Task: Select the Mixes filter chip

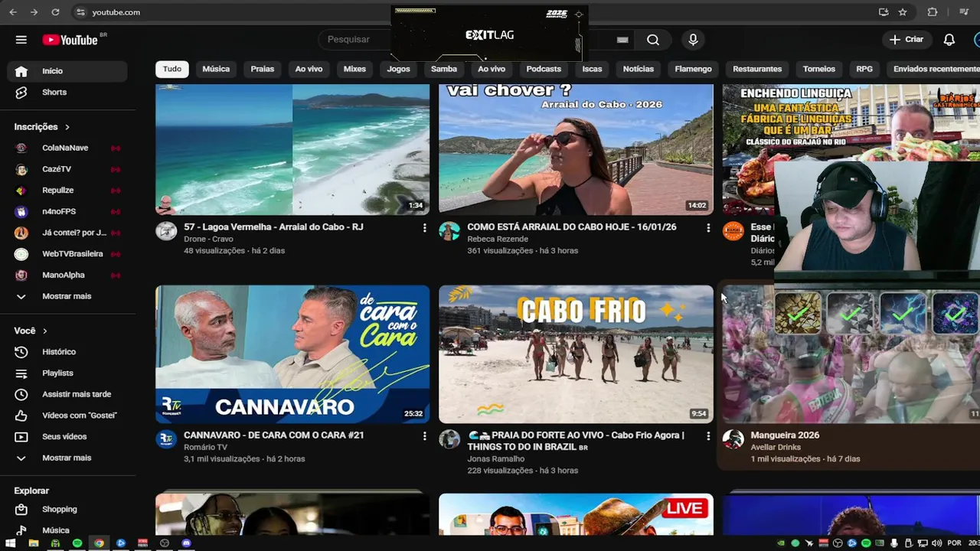Action: (x=354, y=69)
